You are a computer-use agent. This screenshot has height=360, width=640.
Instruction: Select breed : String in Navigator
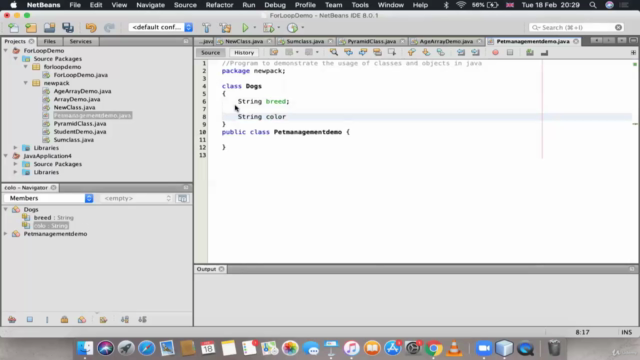pos(53,218)
